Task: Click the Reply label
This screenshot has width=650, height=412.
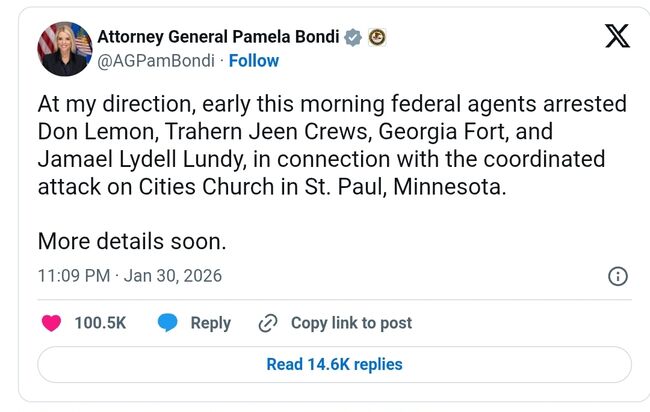Action: pos(210,323)
